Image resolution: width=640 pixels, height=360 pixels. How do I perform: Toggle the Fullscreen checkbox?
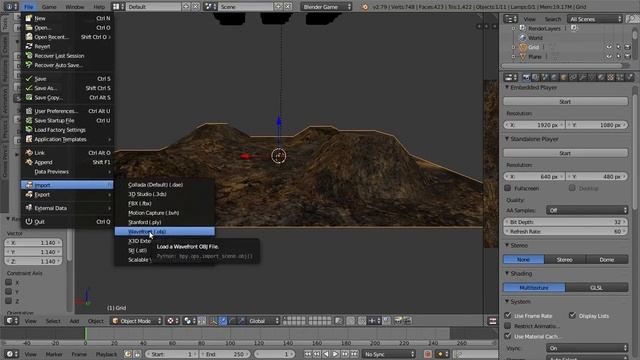tap(508, 188)
